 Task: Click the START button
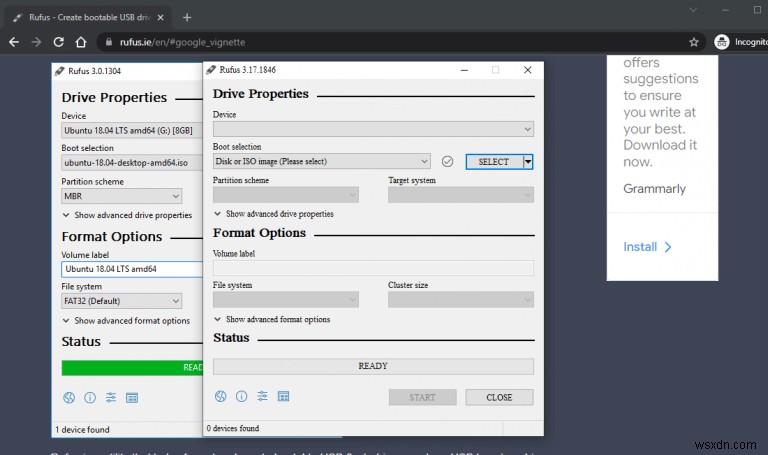pyautogui.click(x=423, y=397)
